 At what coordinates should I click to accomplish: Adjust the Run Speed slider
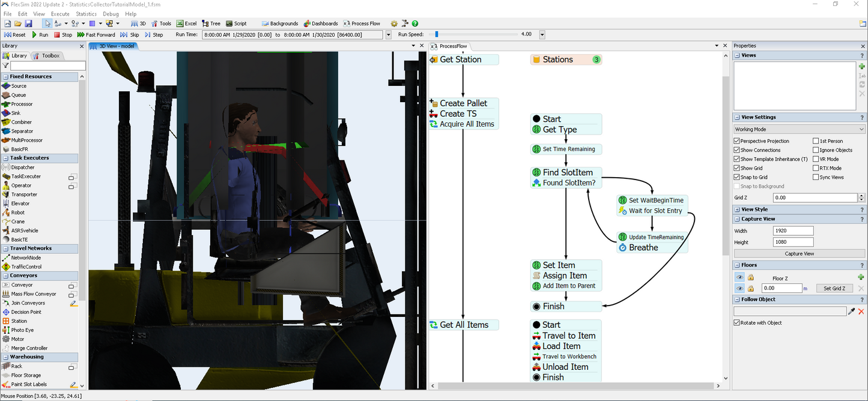tap(437, 34)
